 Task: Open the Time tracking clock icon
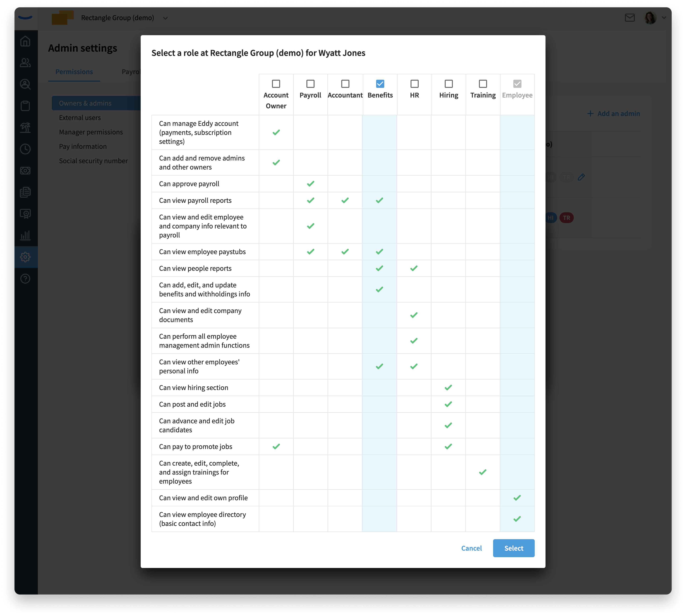click(x=25, y=149)
